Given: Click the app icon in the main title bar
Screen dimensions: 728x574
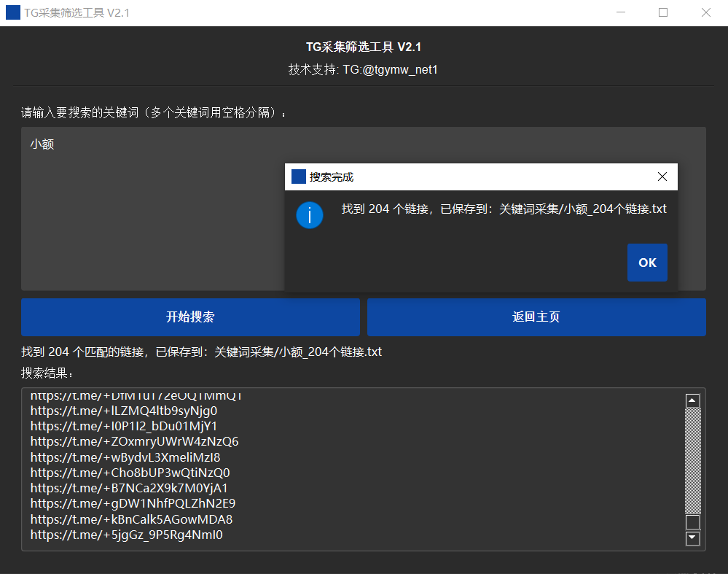Looking at the screenshot, I should pos(13,12).
